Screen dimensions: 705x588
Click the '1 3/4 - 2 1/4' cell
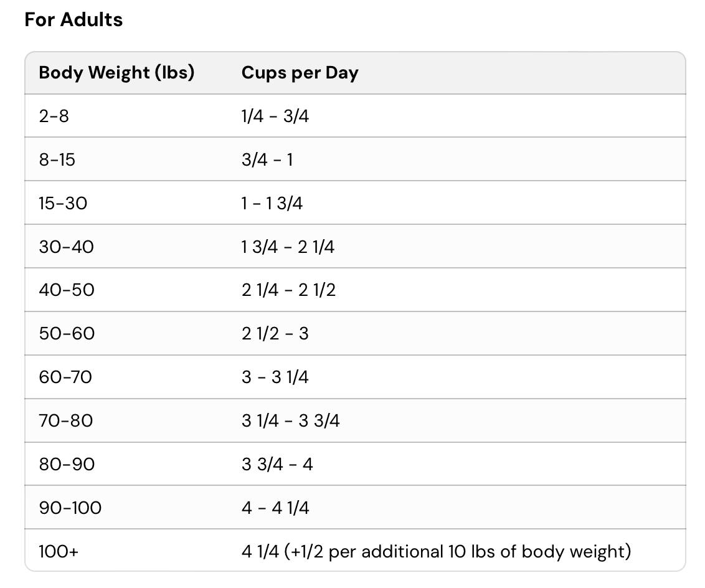pos(288,247)
